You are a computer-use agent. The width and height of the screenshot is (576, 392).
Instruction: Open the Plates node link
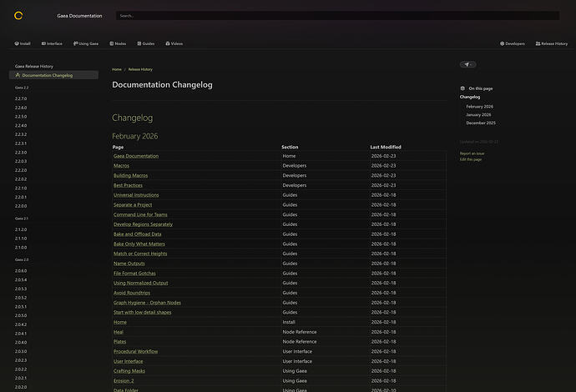tap(119, 342)
